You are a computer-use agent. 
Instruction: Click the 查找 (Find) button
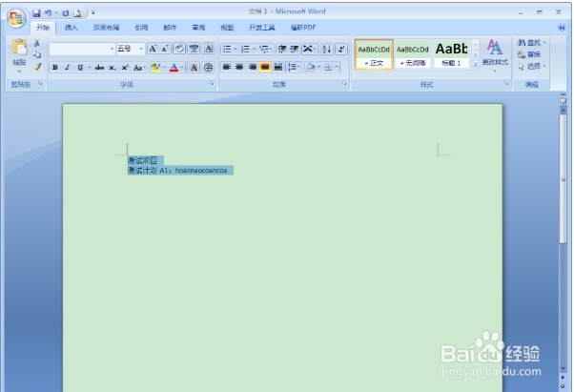coord(531,43)
